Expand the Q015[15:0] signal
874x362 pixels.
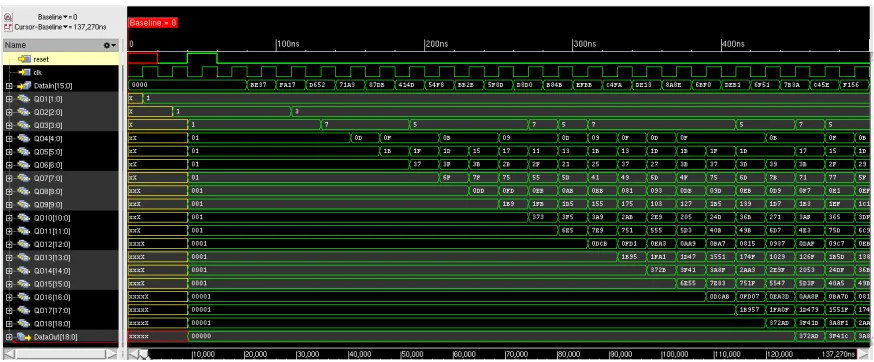(8, 284)
